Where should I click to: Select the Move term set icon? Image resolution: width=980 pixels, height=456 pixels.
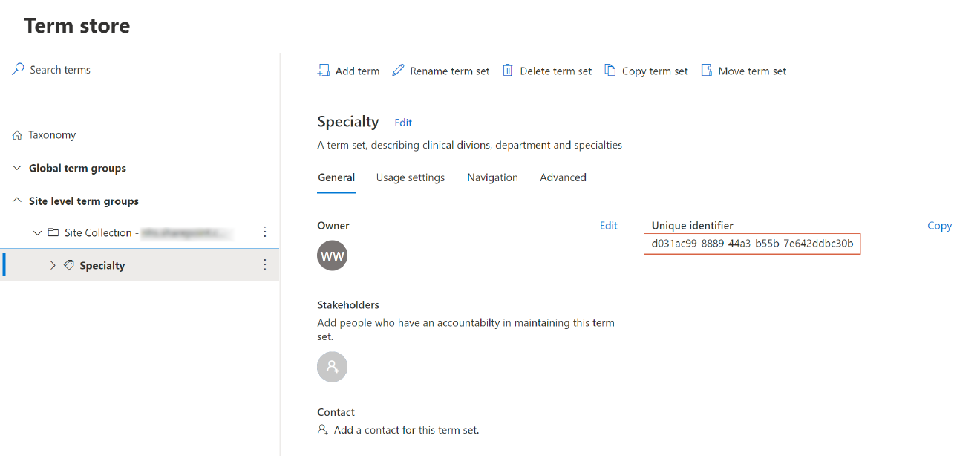(x=707, y=70)
